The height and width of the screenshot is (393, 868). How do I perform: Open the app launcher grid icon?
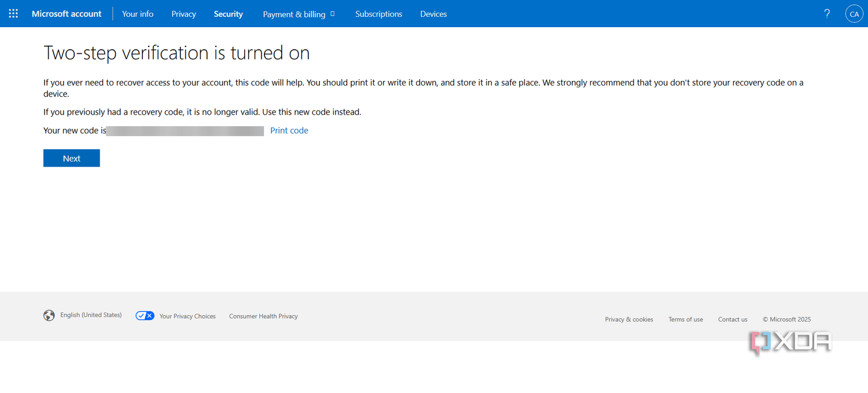(13, 13)
